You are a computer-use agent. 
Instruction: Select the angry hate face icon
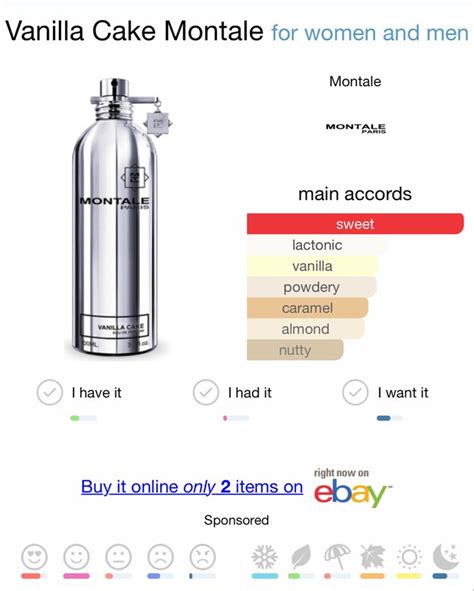tap(203, 556)
